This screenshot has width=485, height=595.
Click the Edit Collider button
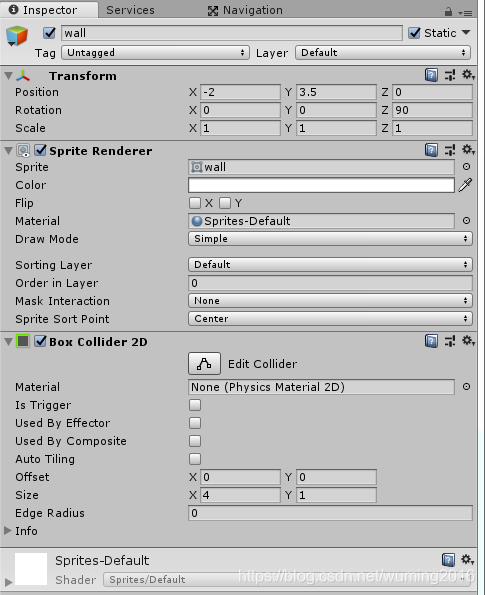click(x=204, y=364)
